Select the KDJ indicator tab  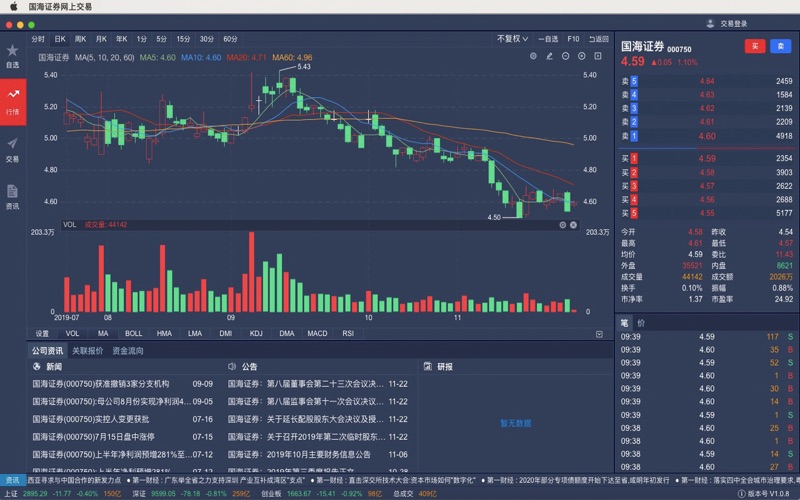(256, 334)
